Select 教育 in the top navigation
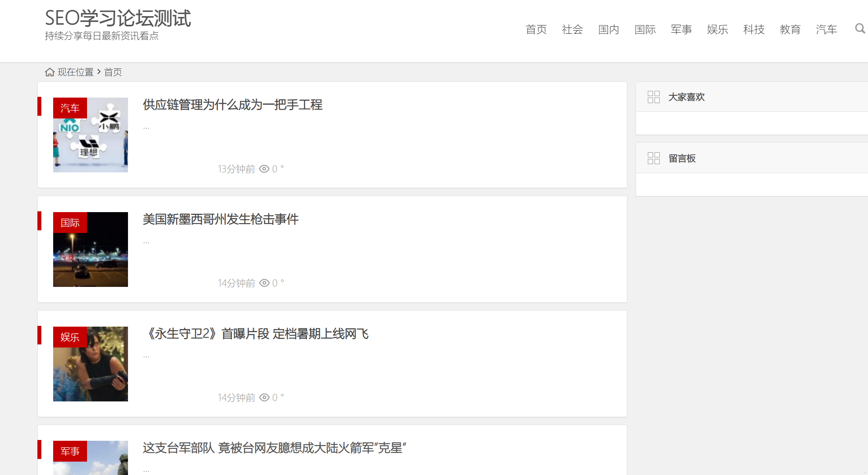Viewport: 868px width, 475px height. pyautogui.click(x=790, y=30)
